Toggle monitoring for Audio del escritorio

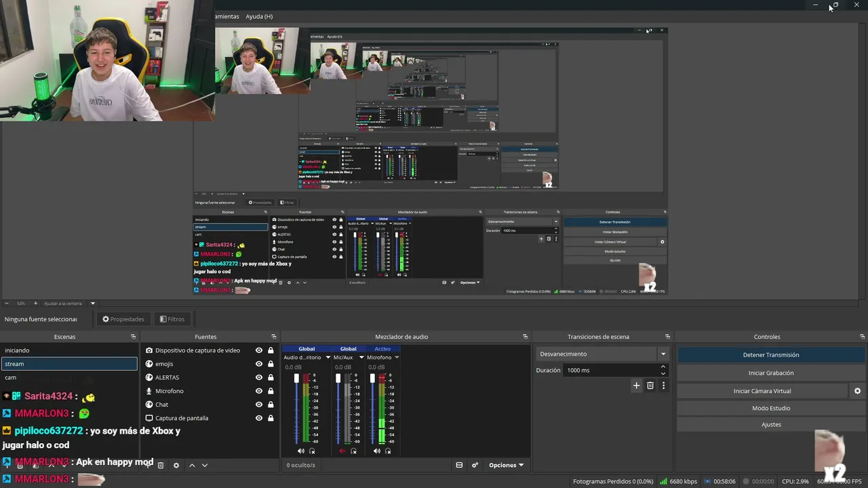pos(312,451)
